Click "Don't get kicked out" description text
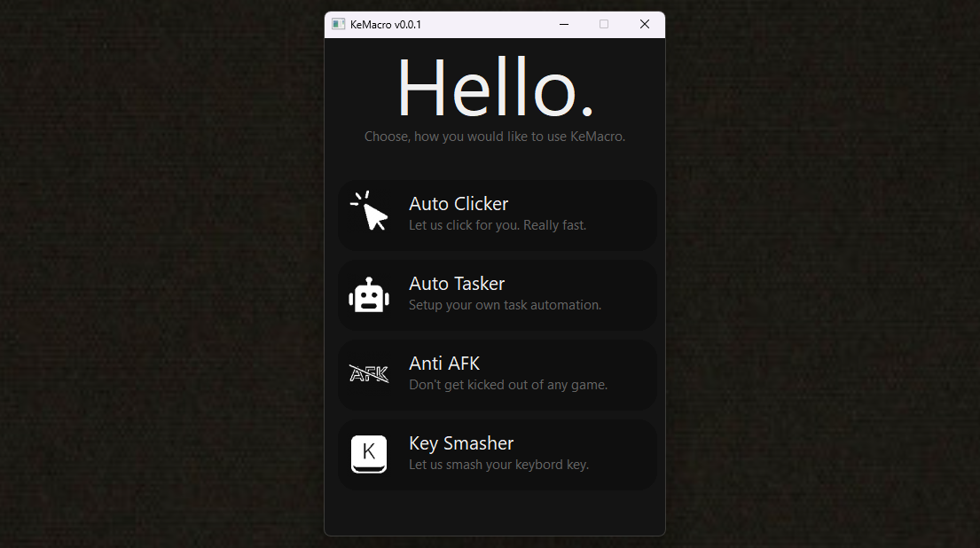980x548 pixels. coord(507,385)
